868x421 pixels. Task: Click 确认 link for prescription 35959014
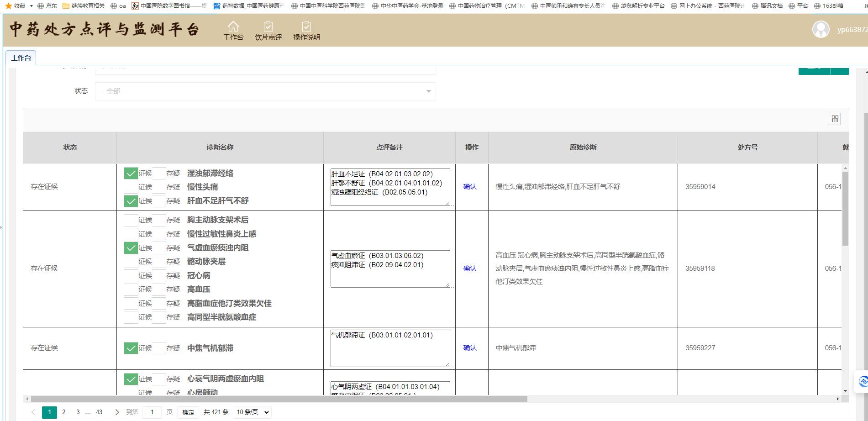click(470, 187)
